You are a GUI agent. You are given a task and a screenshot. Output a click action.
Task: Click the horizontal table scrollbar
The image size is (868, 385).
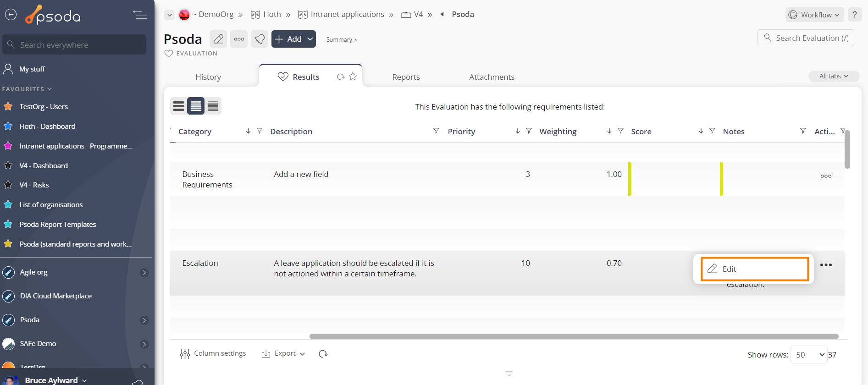point(574,336)
